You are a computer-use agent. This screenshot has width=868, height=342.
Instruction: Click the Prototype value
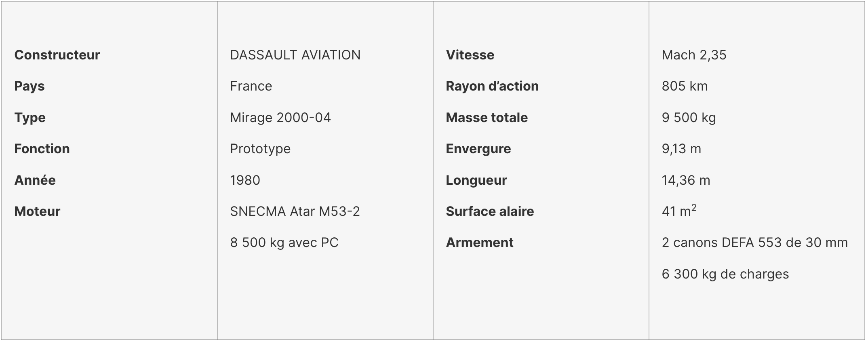click(260, 149)
